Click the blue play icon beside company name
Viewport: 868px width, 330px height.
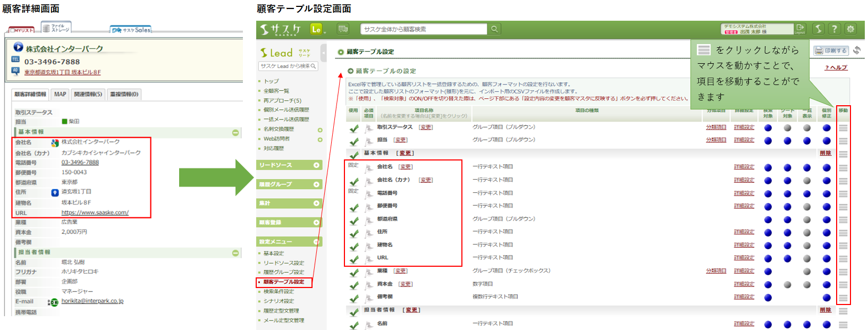18,47
